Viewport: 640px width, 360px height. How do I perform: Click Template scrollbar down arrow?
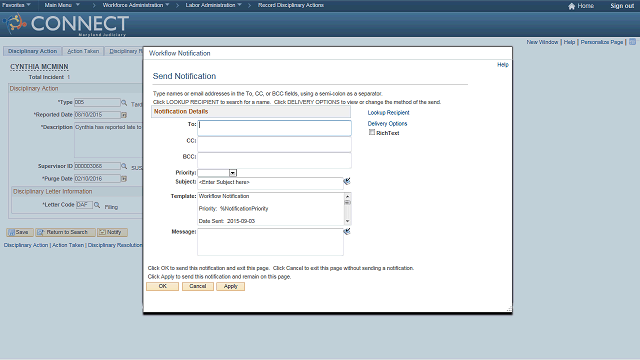[x=347, y=221]
